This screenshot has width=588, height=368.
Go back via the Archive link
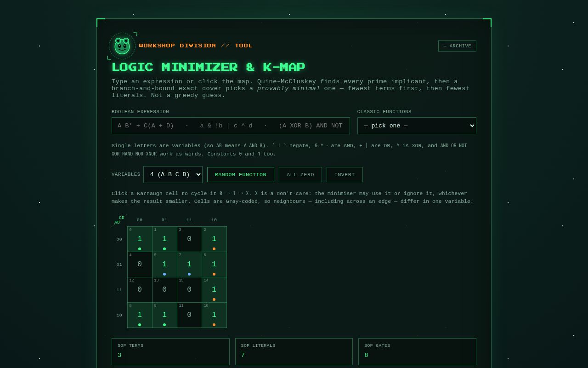coord(457,46)
